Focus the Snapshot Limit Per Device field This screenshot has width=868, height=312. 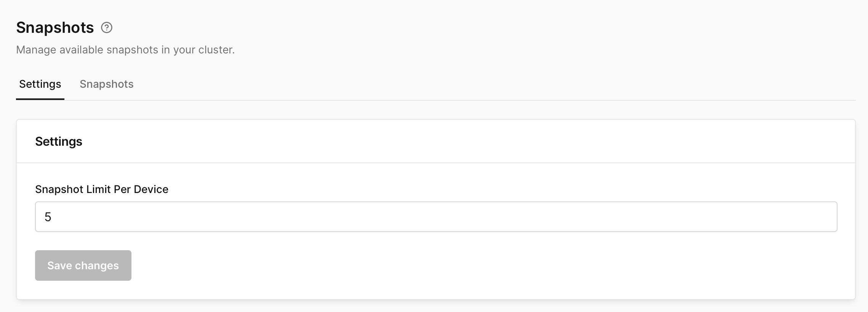pos(436,217)
